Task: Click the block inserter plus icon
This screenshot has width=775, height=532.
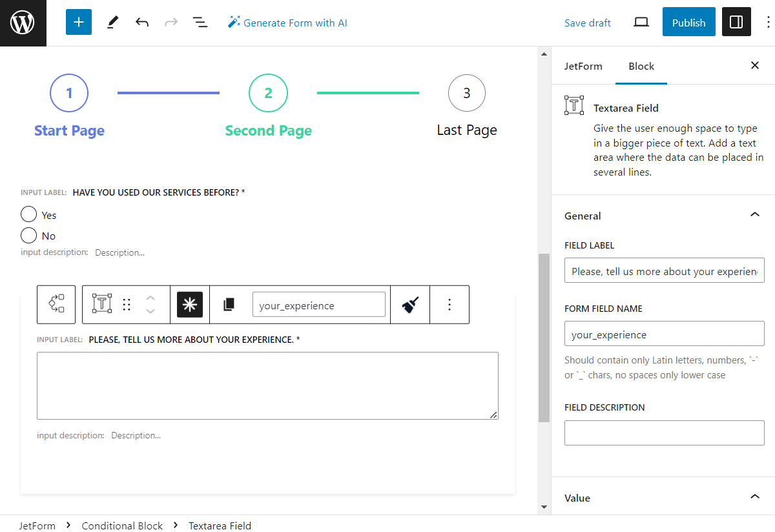Action: 78,21
